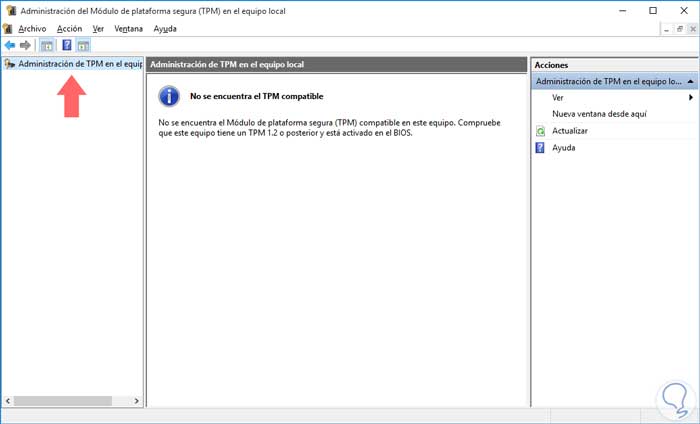The width and height of the screenshot is (700, 424).
Task: Expand the Ver submenu arrow in Acciones
Action: pos(691,97)
